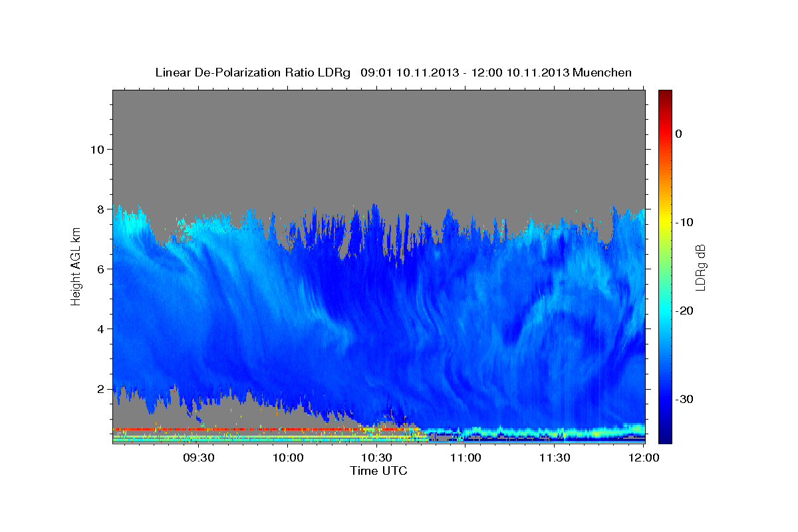Click the 'Height AGL km' y-axis label
Viewport: 798px width, 532px height.
[76, 267]
